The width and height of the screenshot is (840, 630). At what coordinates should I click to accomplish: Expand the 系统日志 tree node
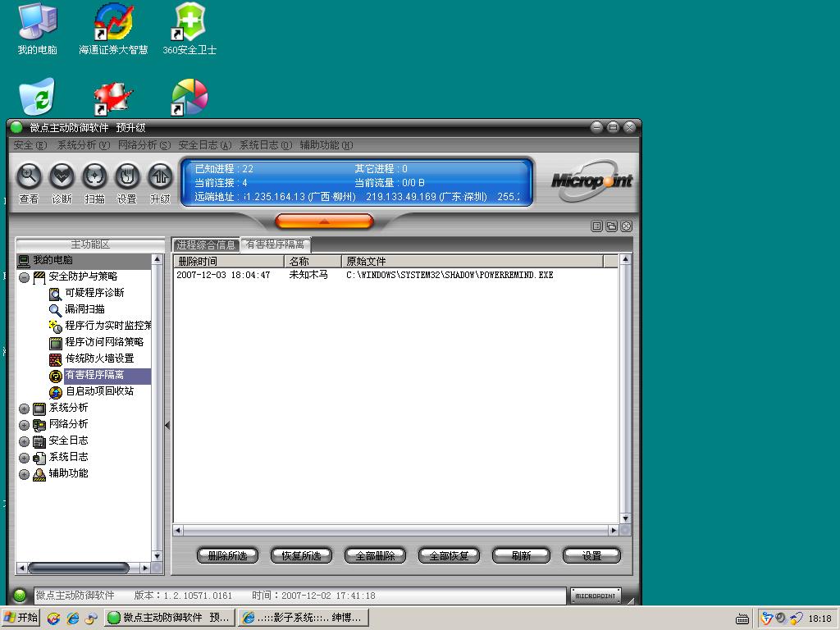24,459
